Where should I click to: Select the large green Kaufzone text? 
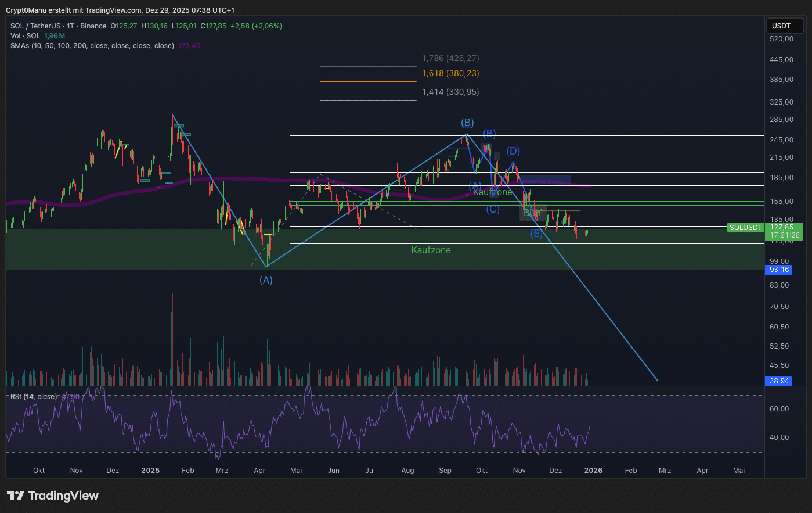click(x=431, y=250)
